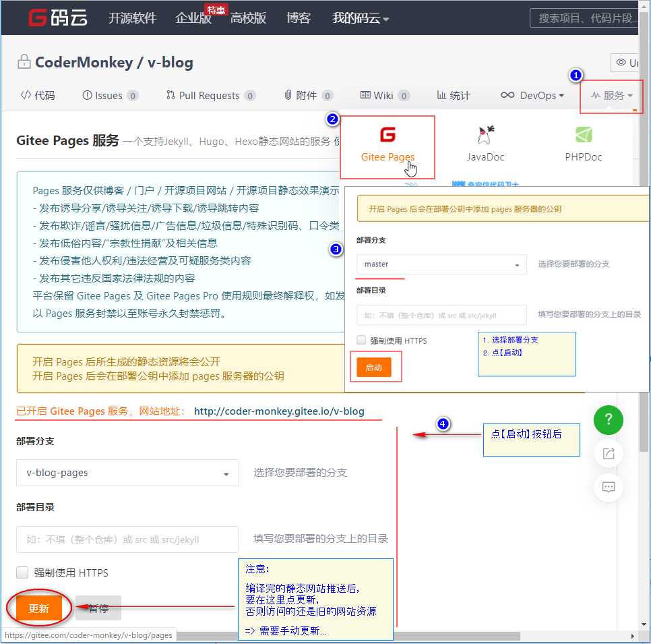Click the Unwatch eye button
Image resolution: width=651 pixels, height=644 pixels.
[x=625, y=62]
